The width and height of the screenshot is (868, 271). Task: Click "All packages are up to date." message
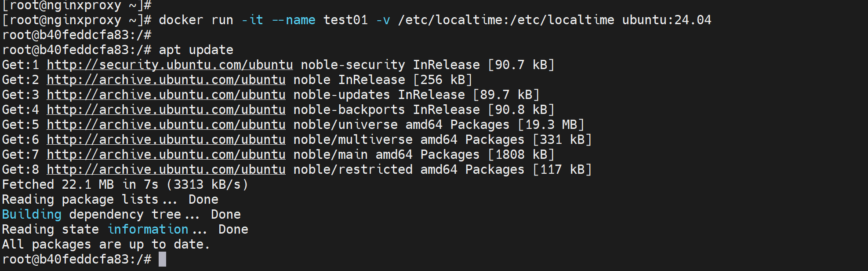tap(106, 245)
